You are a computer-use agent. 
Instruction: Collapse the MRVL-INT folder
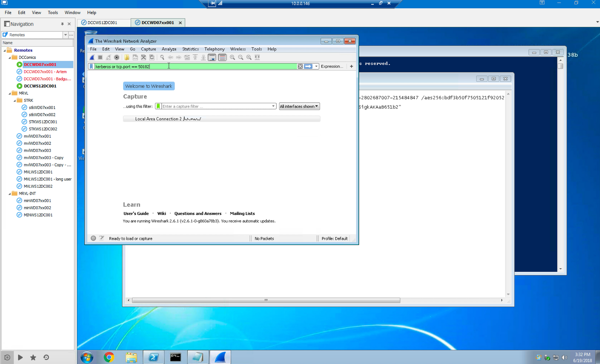(10, 193)
